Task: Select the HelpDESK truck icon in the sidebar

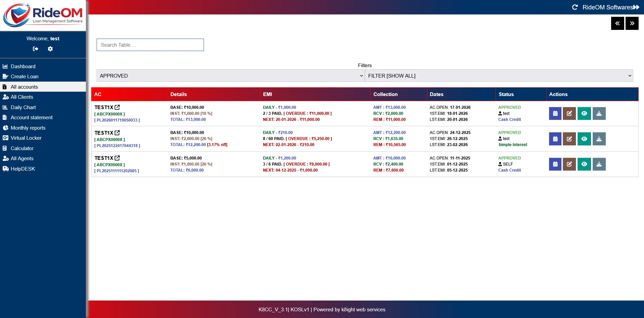Action: point(6,169)
